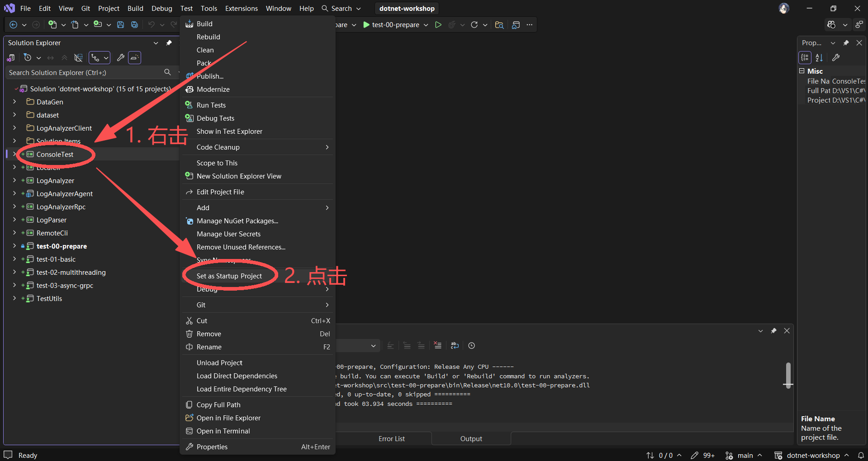
Task: Click Property Pages wrench in Properties panel
Action: (x=835, y=57)
